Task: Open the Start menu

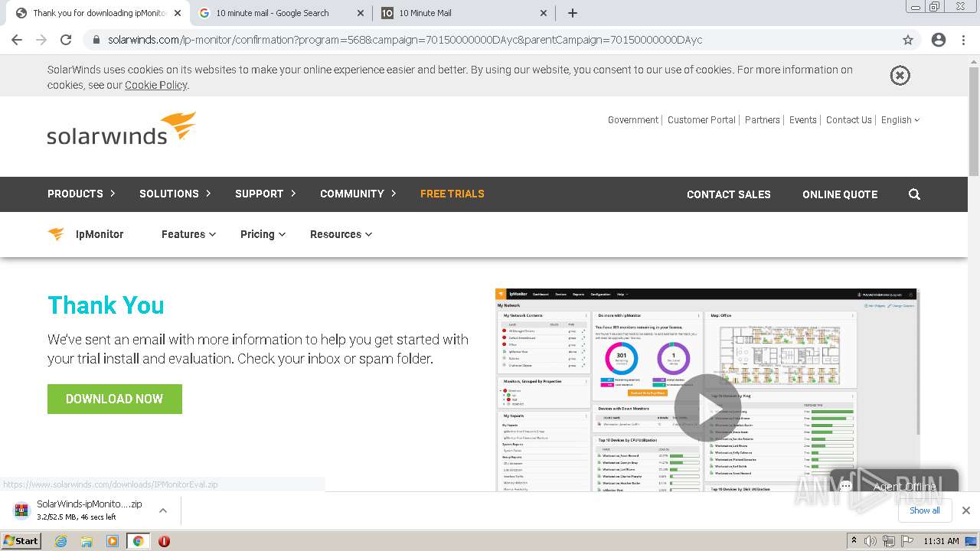Action: [21, 541]
